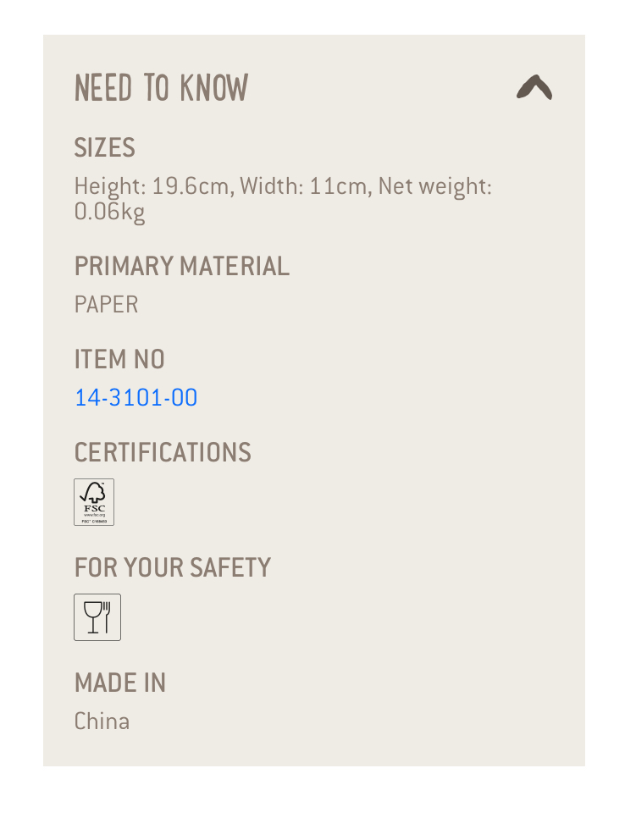Open the FSC certification badge
The width and height of the screenshot is (636, 840).
click(94, 502)
